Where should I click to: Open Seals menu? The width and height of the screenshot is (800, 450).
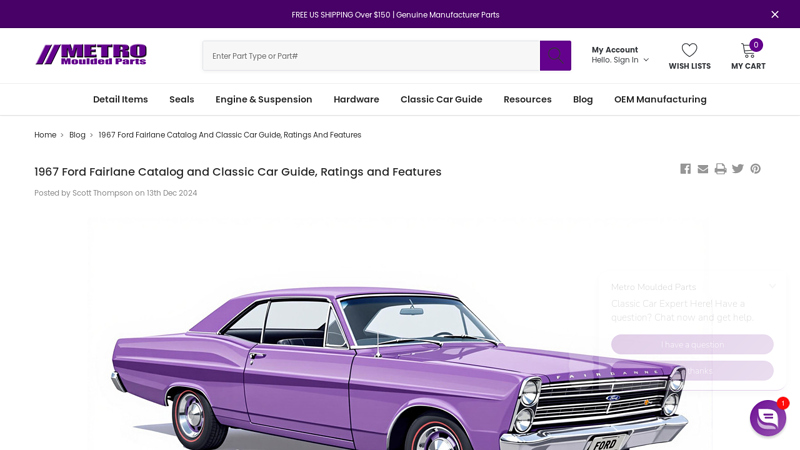182,99
